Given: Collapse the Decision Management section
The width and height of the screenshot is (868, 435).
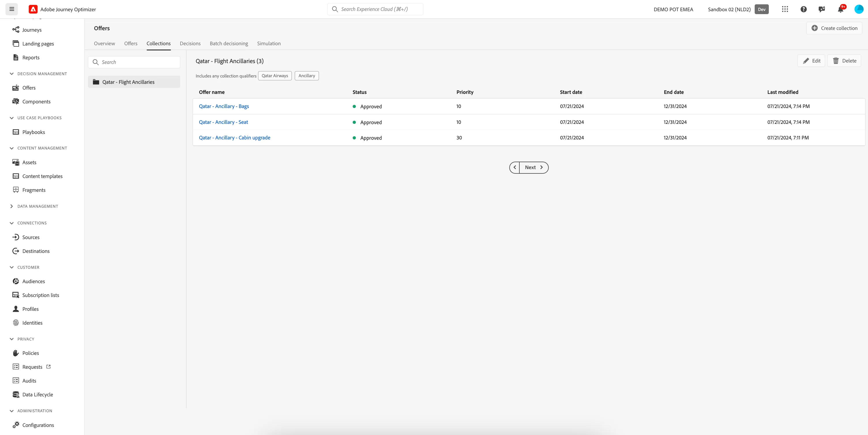Looking at the screenshot, I should point(12,74).
